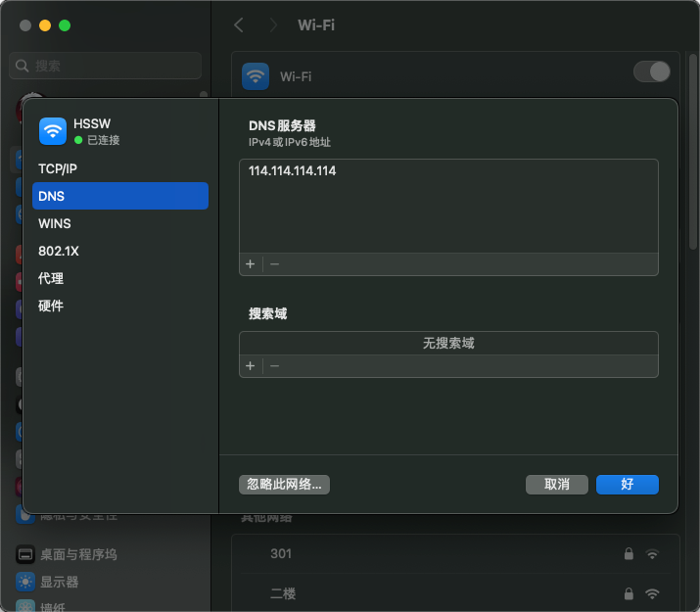Viewport: 700px width, 612px height.
Task: Click the search domain minus button
Action: click(274, 365)
